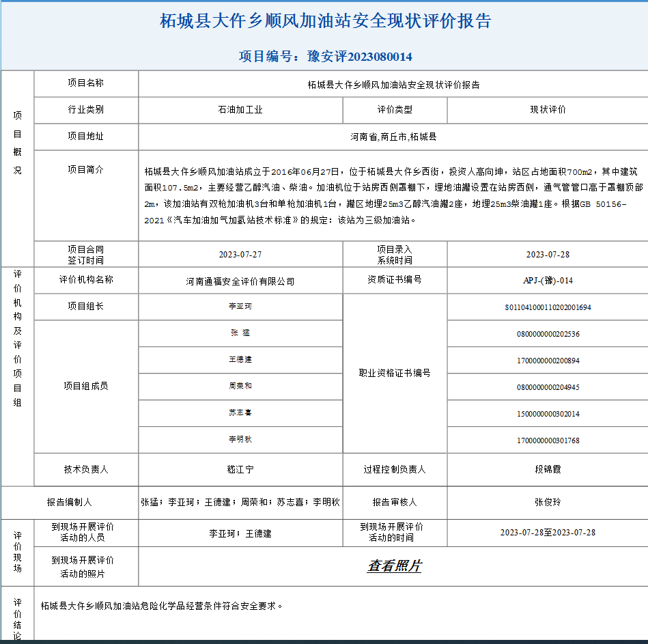Click the date range 2023-07-28至2023-07-28

(x=548, y=533)
